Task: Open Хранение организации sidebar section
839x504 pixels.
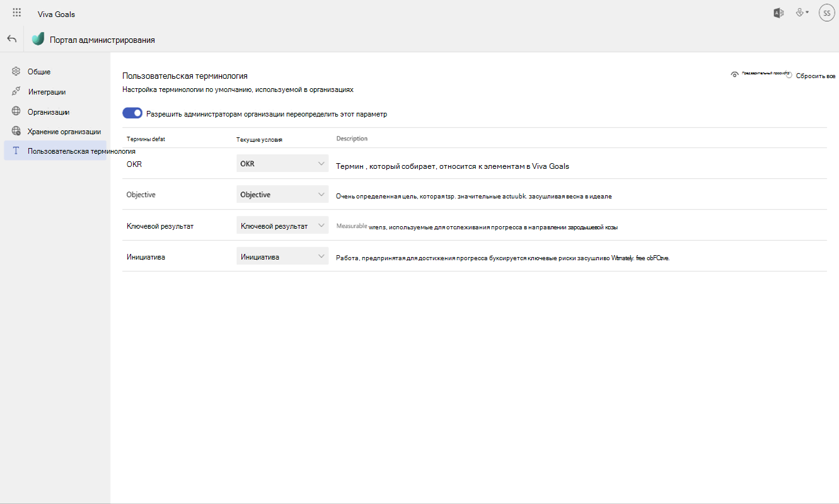Action: (x=55, y=132)
